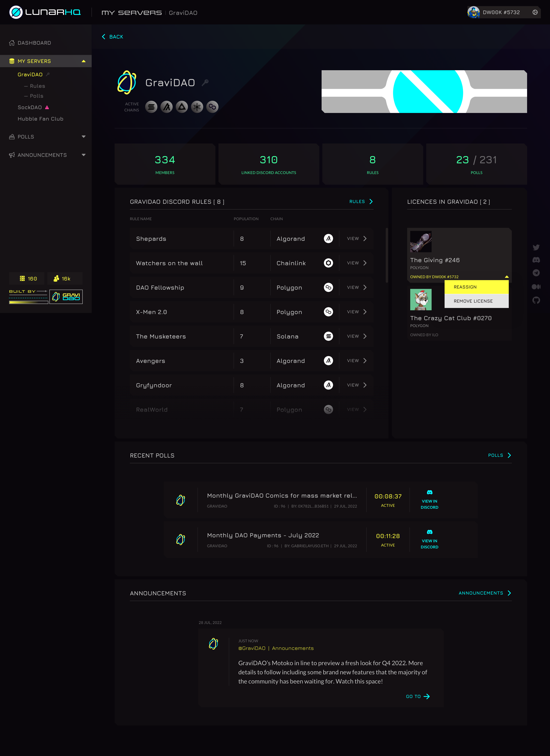This screenshot has height=756, width=550.
Task: Select Reassign from license menu
Action: click(476, 287)
